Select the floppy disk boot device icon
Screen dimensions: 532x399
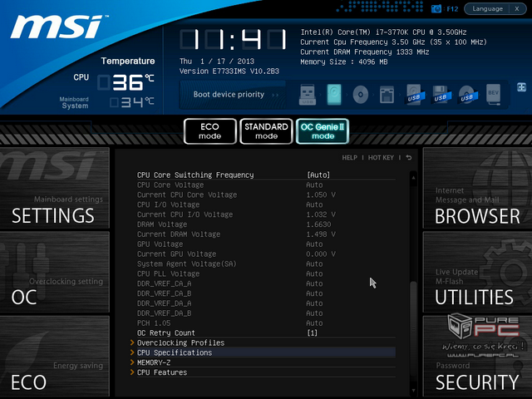[x=387, y=95]
